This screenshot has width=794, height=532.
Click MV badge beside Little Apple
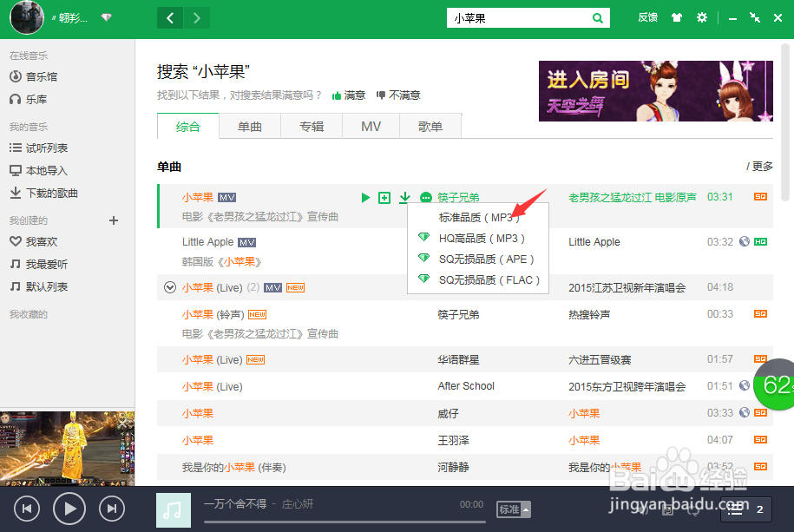[x=246, y=242]
